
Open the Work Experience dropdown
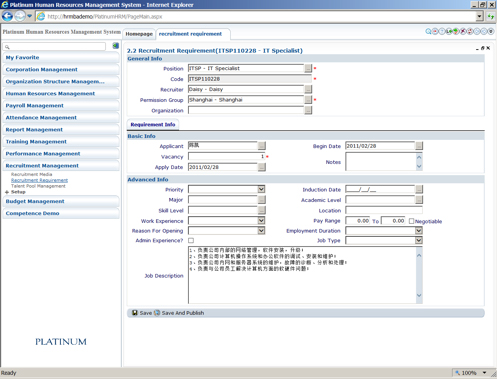pos(261,221)
